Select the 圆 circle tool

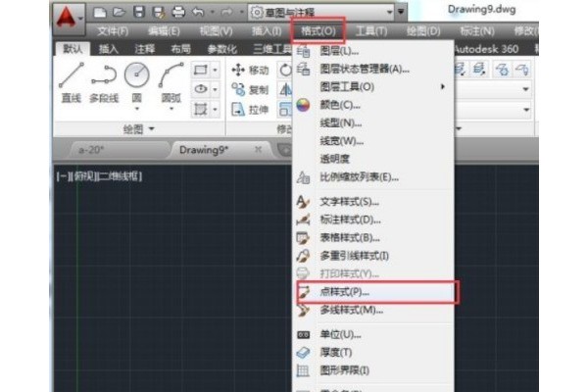click(x=136, y=83)
